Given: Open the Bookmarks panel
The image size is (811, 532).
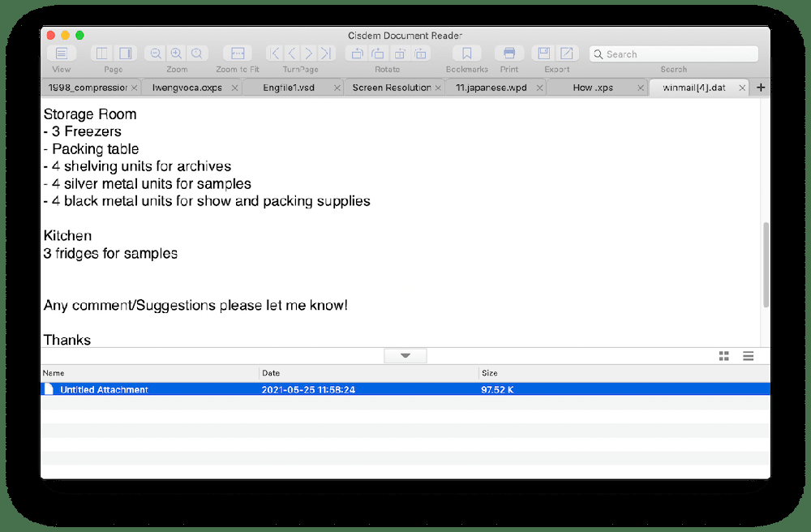Looking at the screenshot, I should 467,54.
